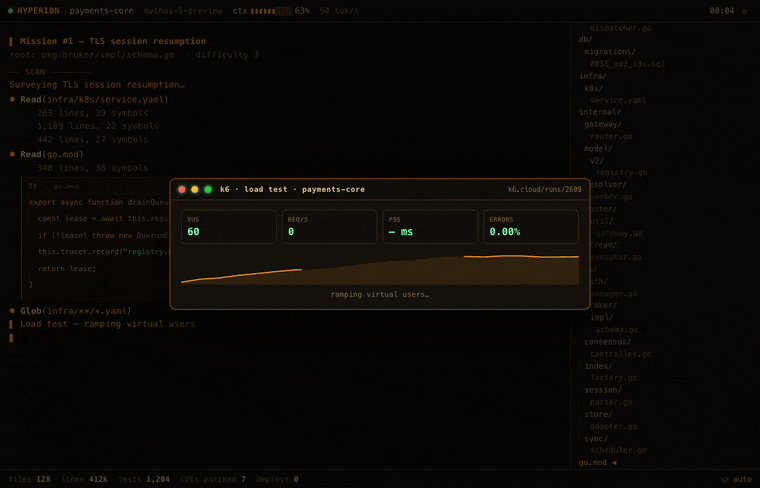
Task: Collapse the impl/ folder in the tree
Action: (602, 318)
